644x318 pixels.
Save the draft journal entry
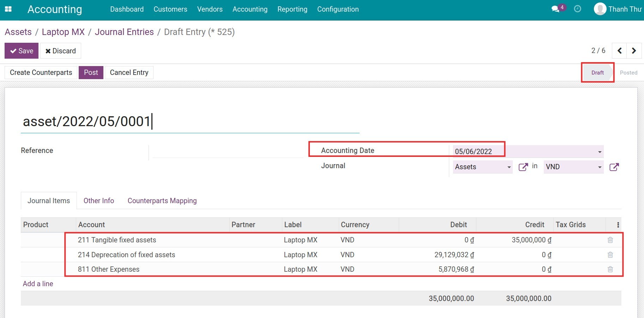[x=21, y=51]
